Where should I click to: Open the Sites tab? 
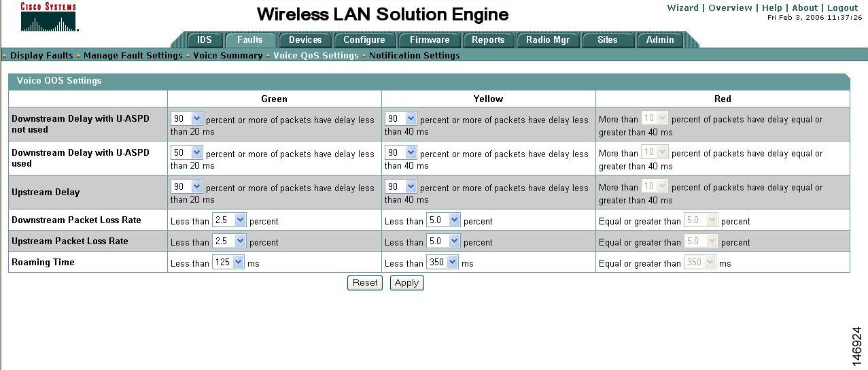[608, 40]
